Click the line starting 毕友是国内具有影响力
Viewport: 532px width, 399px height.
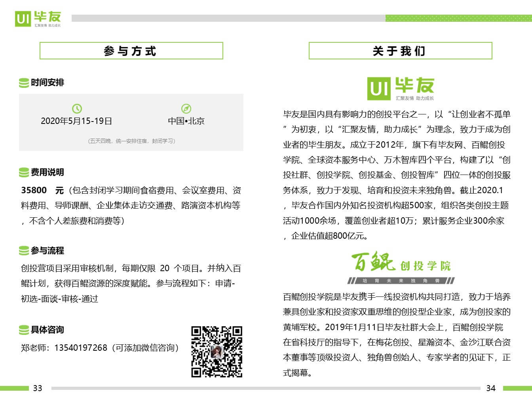[397, 114]
